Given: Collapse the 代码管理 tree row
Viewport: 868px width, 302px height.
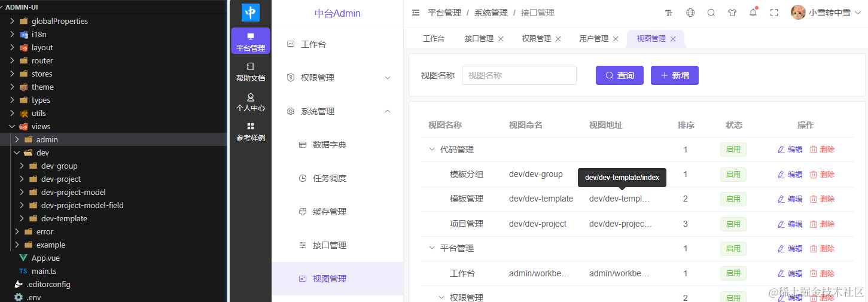Looking at the screenshot, I should 432,150.
